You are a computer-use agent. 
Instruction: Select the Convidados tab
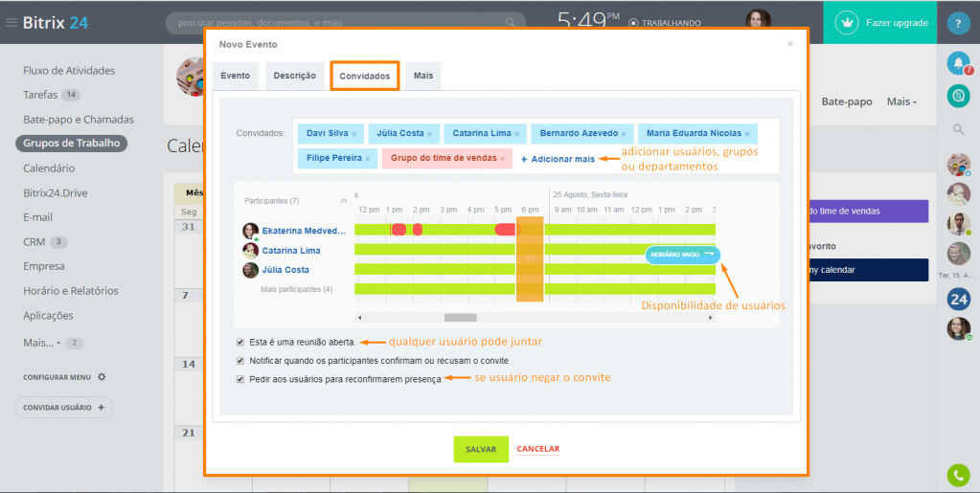364,77
